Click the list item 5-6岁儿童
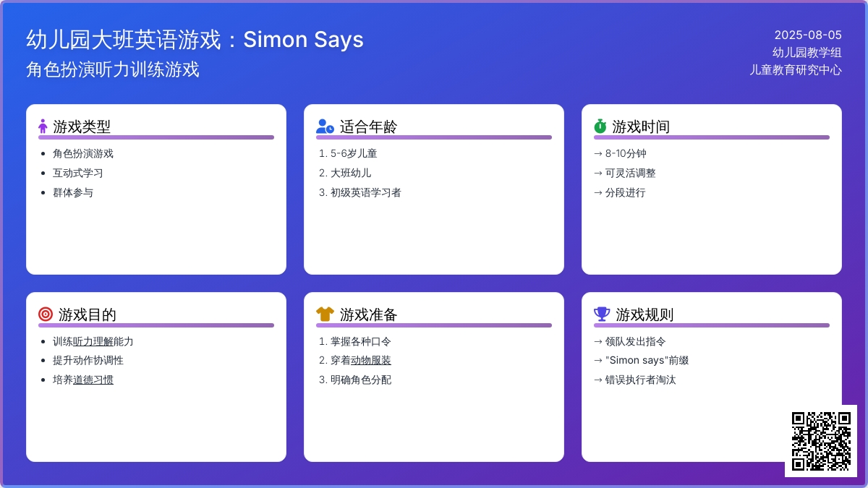Viewport: 868px width, 488px height. (354, 153)
